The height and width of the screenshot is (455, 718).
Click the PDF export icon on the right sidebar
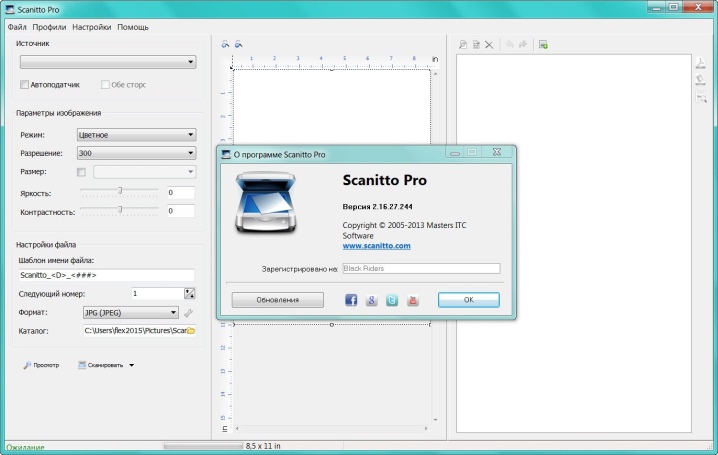click(x=701, y=63)
